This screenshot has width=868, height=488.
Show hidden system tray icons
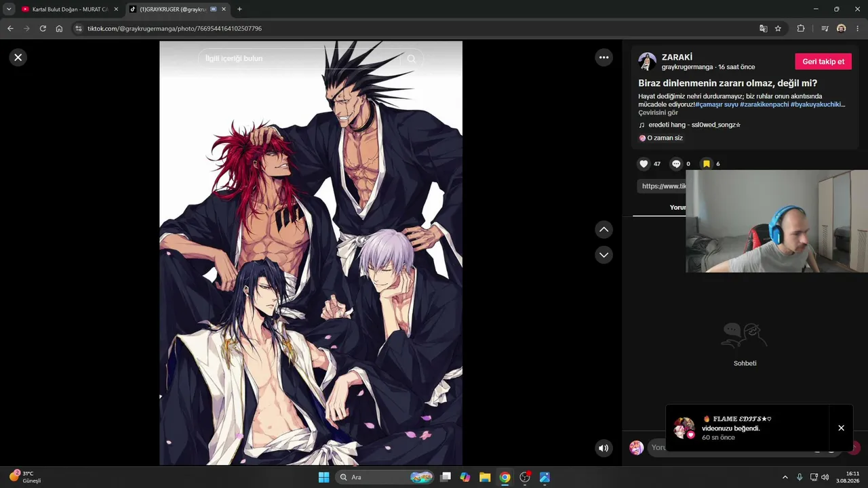click(x=785, y=477)
